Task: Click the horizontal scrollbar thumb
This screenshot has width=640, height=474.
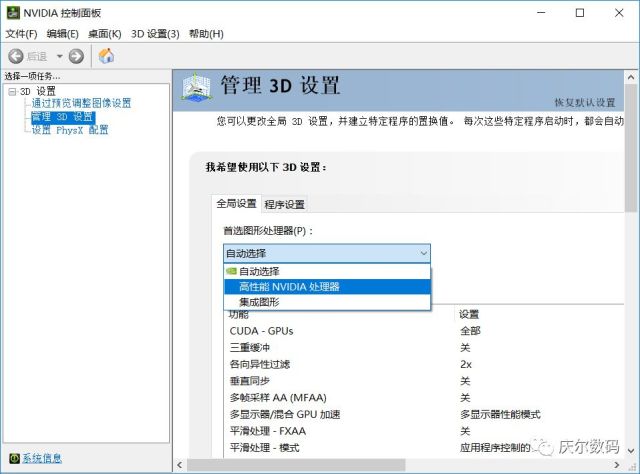Action: 296,465
